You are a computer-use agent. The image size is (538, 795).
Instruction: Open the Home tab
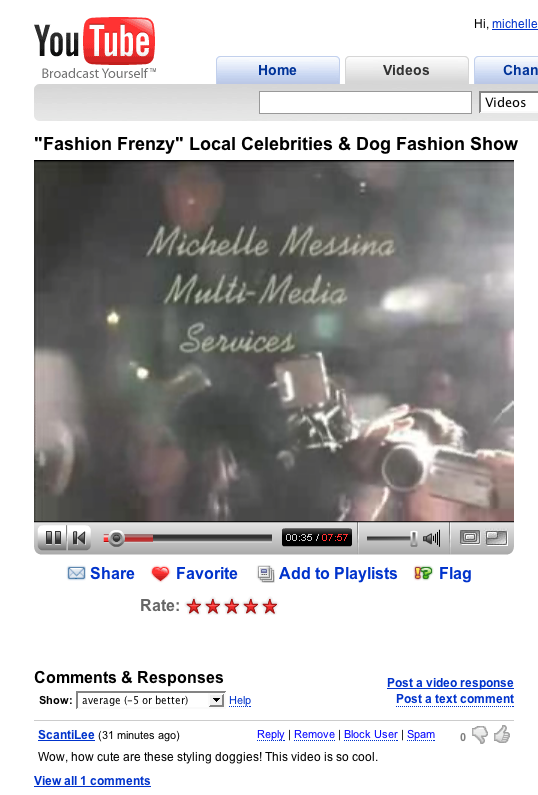click(x=278, y=70)
